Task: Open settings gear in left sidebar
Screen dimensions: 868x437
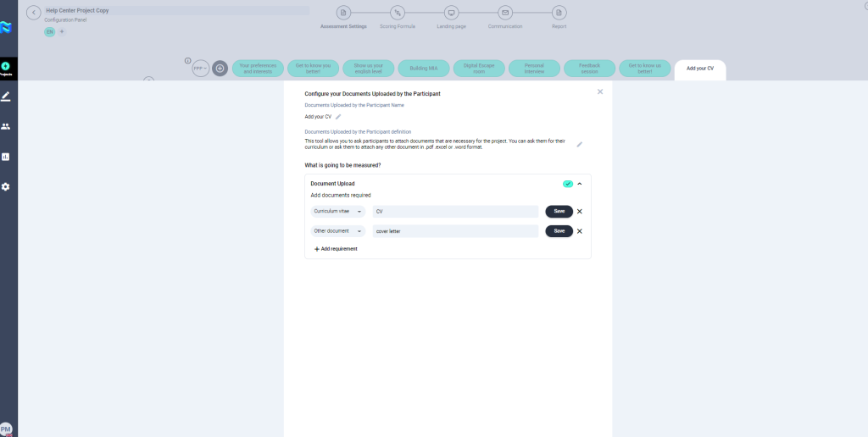Action: click(x=6, y=186)
